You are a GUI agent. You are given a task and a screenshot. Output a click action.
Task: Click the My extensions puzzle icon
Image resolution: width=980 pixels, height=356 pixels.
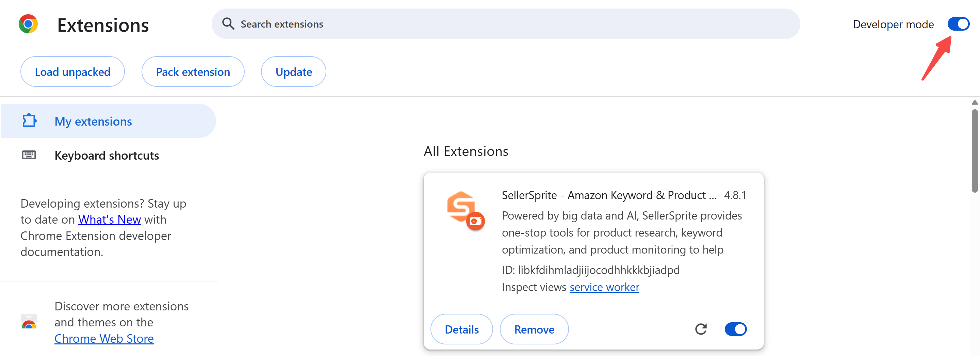point(29,121)
